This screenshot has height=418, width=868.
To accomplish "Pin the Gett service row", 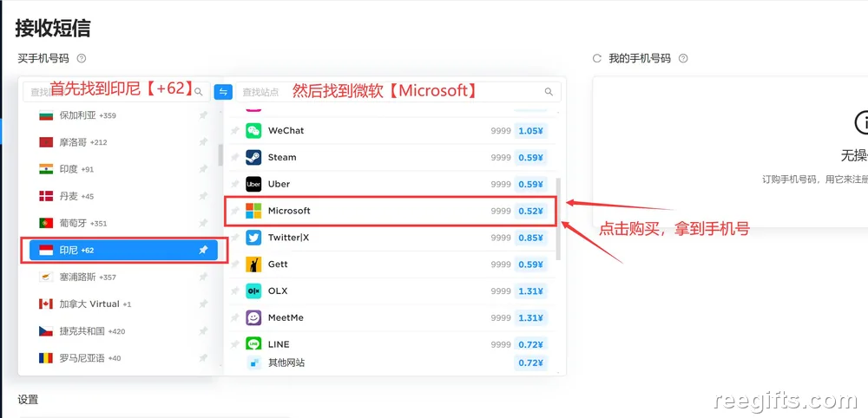I will (234, 265).
